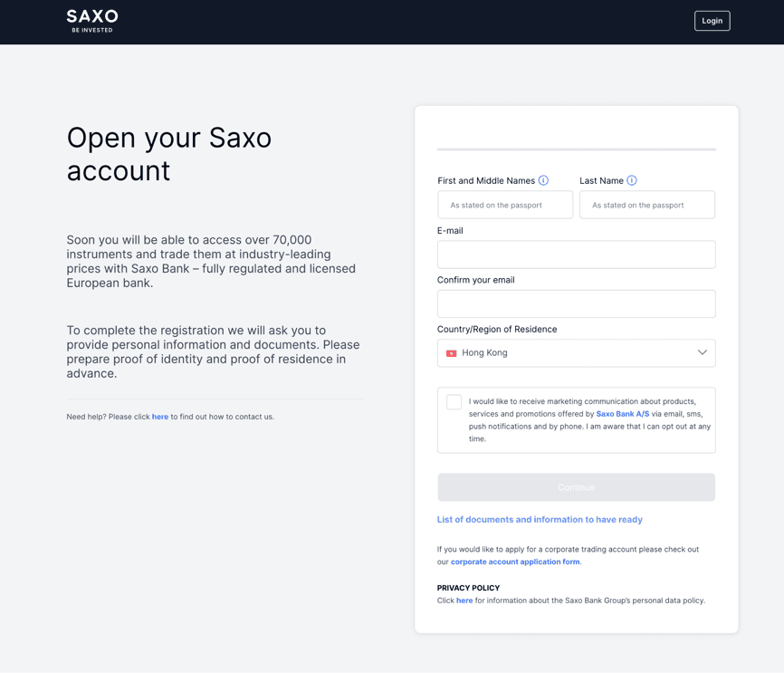Click info icon beside First and Middle Names
This screenshot has height=673, width=784.
[543, 180]
